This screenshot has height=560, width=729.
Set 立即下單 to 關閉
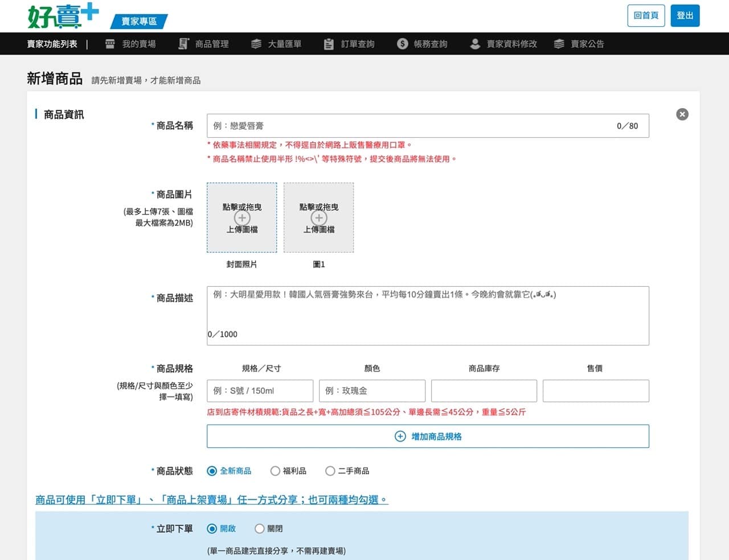point(260,529)
